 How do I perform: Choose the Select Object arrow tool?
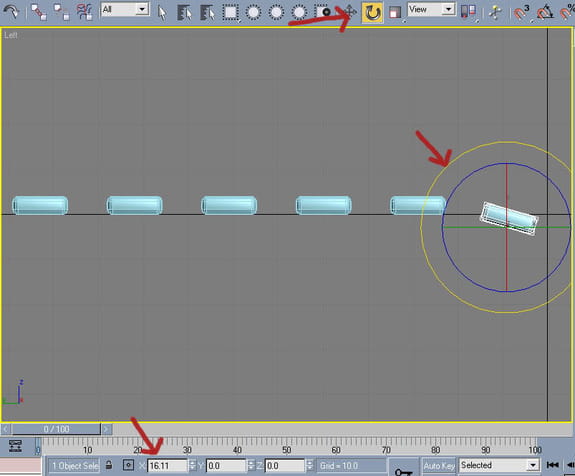[x=162, y=12]
